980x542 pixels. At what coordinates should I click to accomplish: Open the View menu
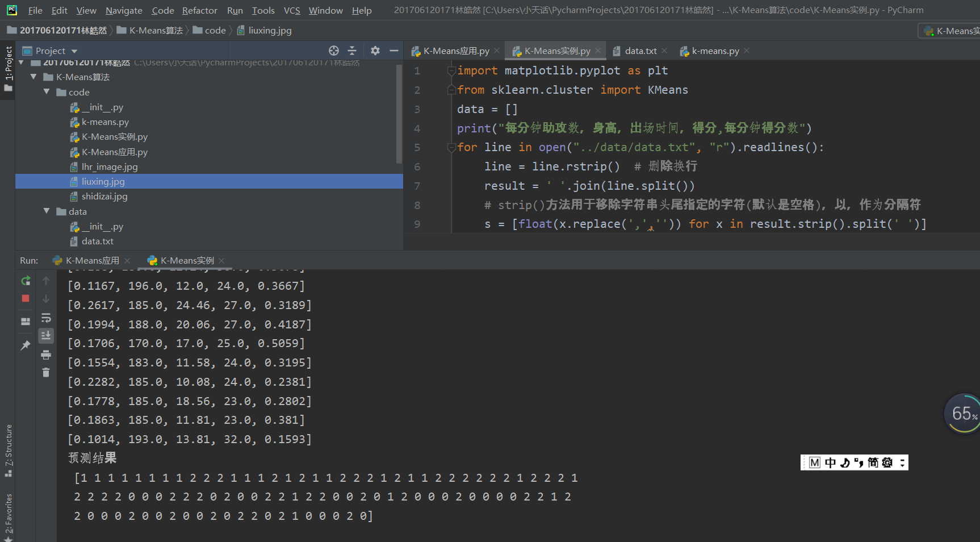coord(86,10)
